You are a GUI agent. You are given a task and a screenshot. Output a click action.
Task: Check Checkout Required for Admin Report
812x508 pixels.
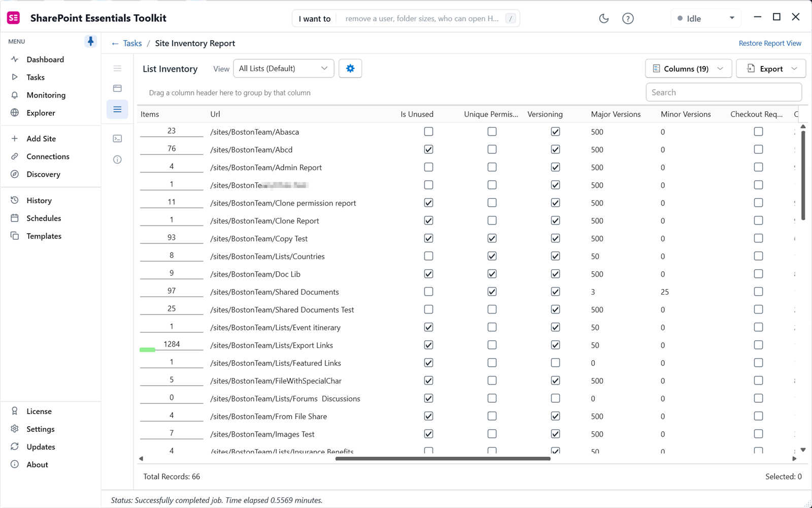(x=759, y=167)
